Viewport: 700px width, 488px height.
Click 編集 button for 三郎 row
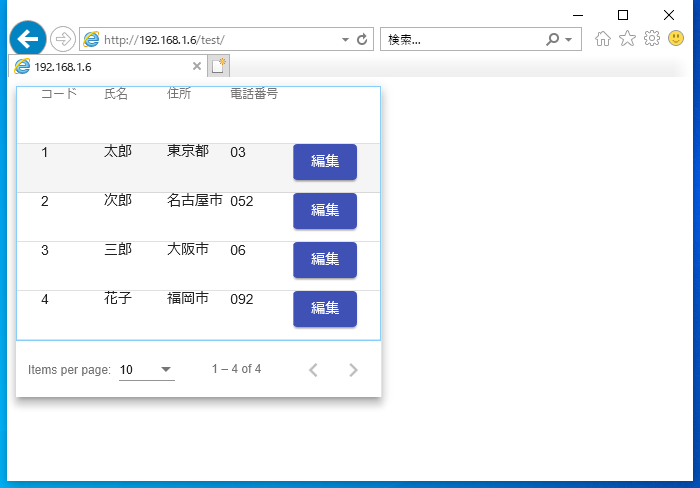(325, 260)
